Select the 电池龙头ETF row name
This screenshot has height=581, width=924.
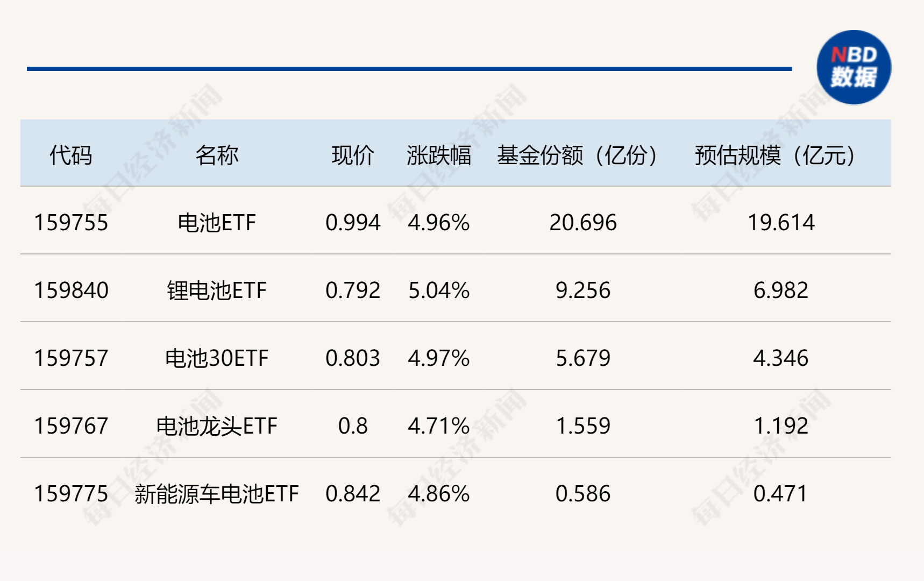[x=217, y=426]
